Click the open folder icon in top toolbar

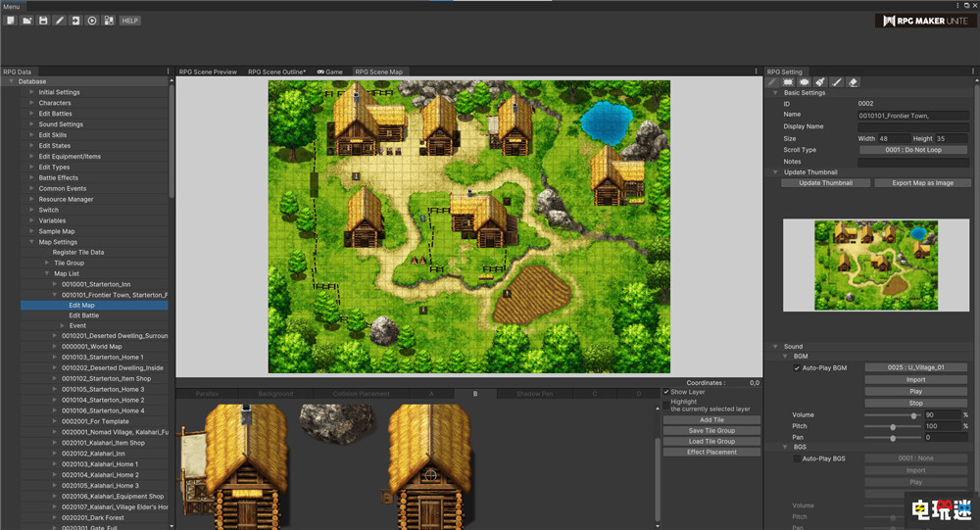coord(26,21)
